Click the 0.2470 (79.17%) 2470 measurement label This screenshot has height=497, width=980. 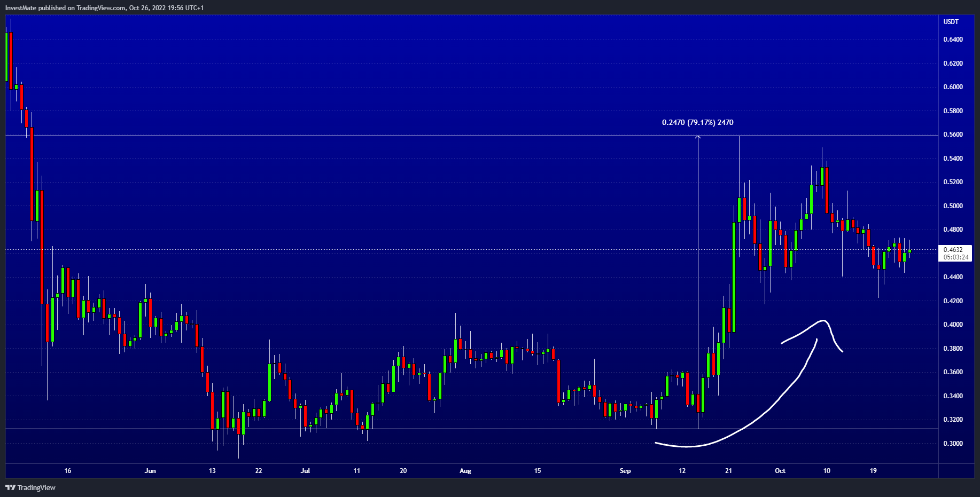[x=697, y=122]
